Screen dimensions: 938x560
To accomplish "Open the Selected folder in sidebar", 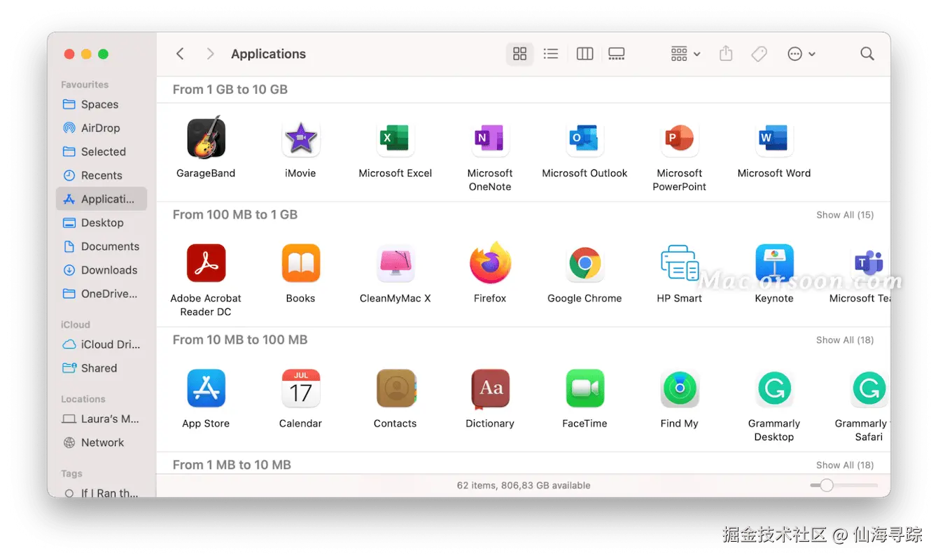I will [101, 152].
